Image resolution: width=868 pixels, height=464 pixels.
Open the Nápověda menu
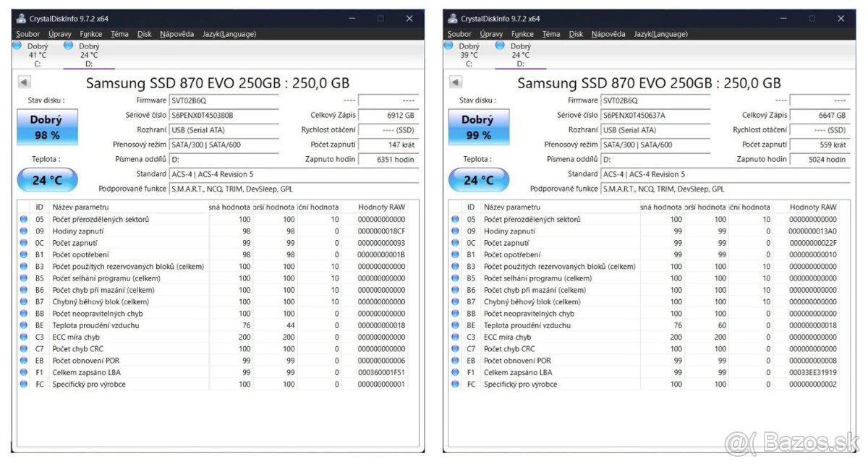click(177, 33)
